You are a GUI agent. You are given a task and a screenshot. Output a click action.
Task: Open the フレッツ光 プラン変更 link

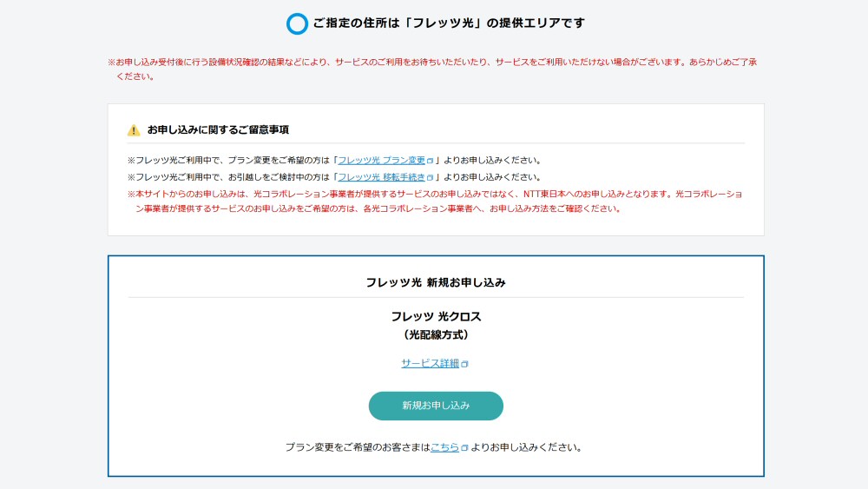381,161
